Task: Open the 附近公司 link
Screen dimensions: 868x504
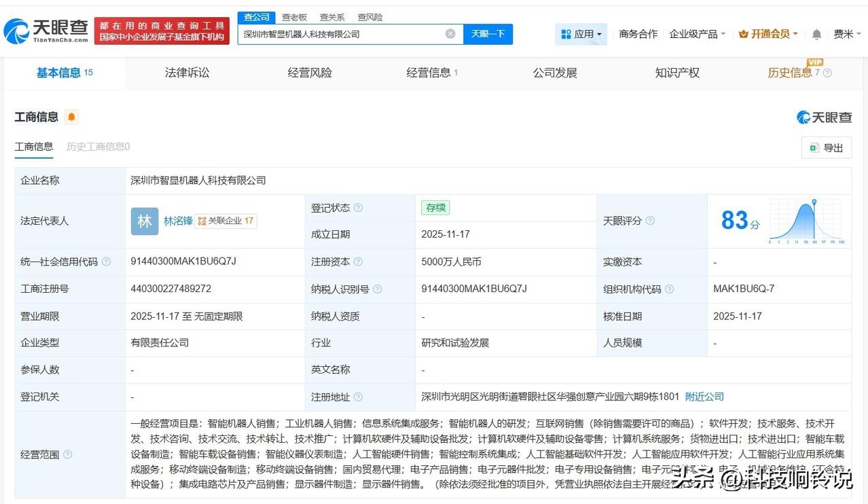Action: tap(704, 397)
